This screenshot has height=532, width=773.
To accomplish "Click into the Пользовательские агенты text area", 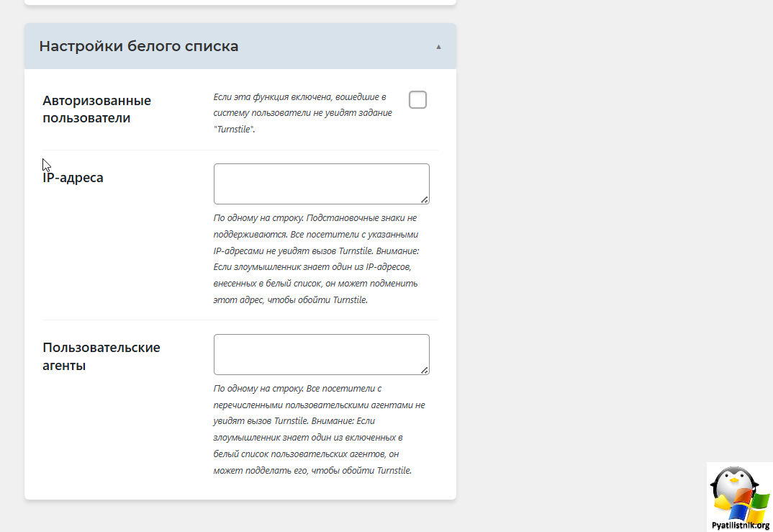I will pyautogui.click(x=322, y=354).
